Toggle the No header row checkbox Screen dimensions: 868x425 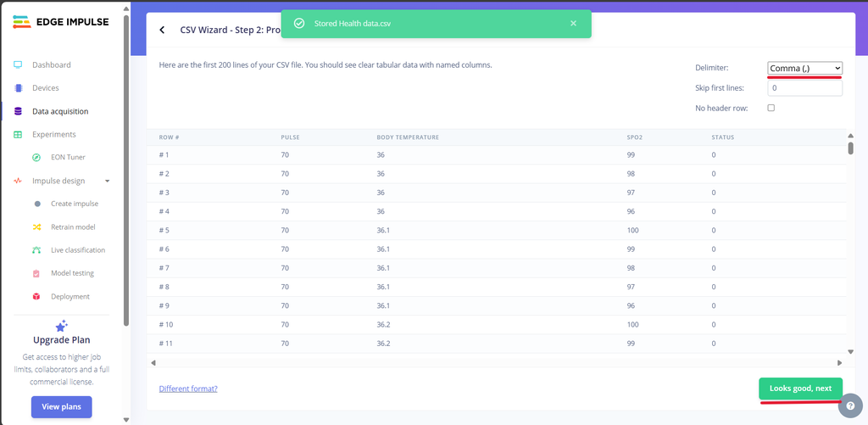tap(771, 108)
